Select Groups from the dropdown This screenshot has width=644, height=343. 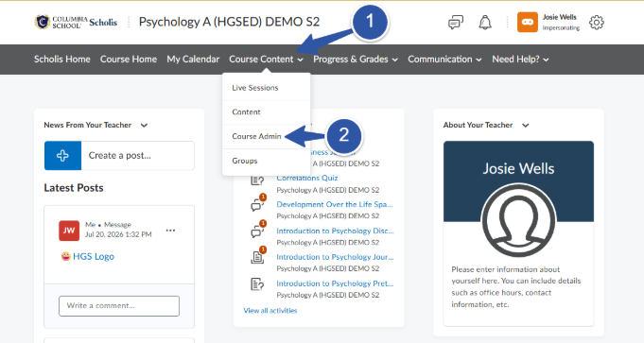pyautogui.click(x=266, y=161)
